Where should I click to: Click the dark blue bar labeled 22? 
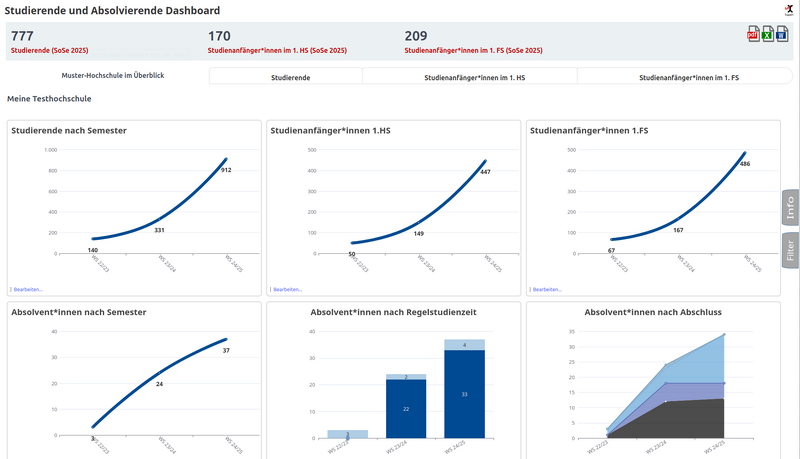tap(405, 408)
